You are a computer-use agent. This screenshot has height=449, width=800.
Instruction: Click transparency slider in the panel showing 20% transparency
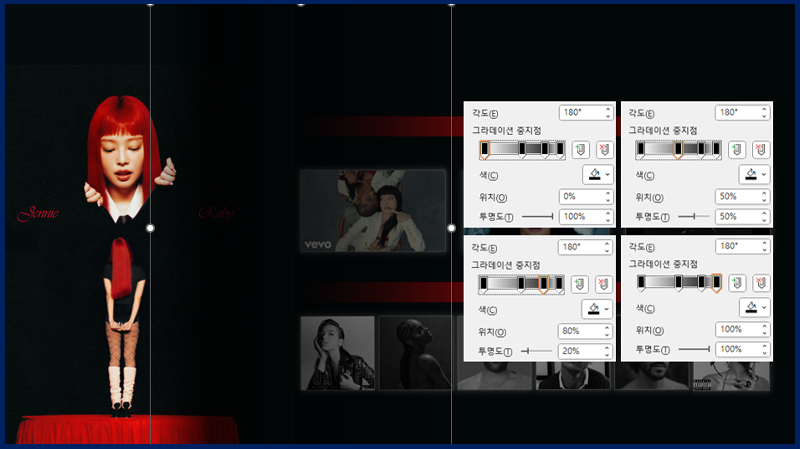[x=537, y=351]
